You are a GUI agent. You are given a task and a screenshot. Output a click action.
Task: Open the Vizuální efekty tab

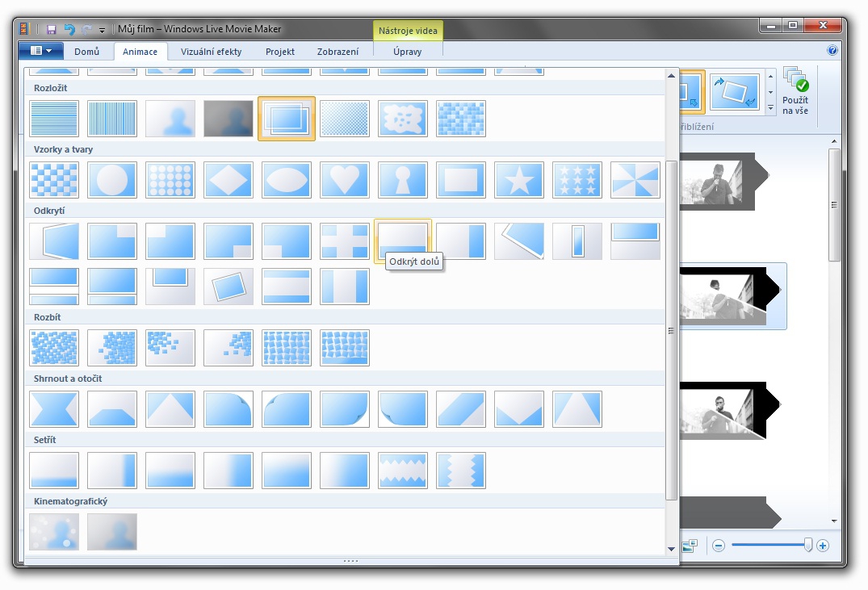click(211, 52)
